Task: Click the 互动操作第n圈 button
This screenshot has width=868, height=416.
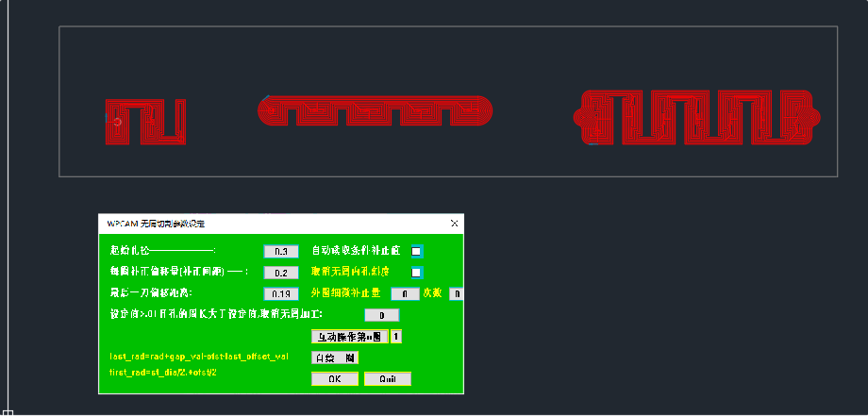Action: coord(349,337)
